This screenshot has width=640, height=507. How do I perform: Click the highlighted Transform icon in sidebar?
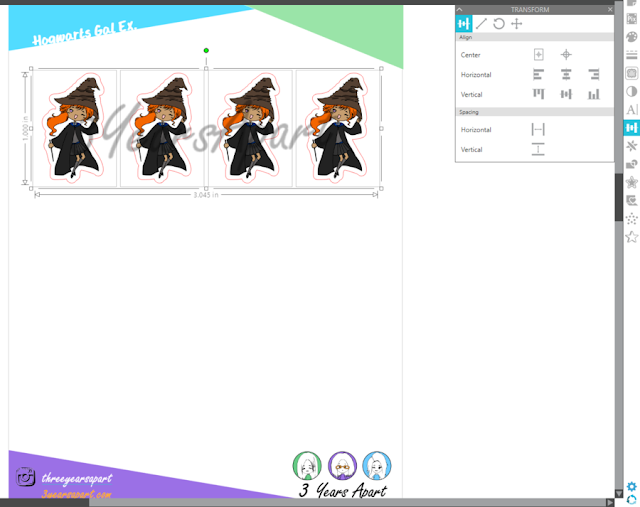pyautogui.click(x=632, y=128)
